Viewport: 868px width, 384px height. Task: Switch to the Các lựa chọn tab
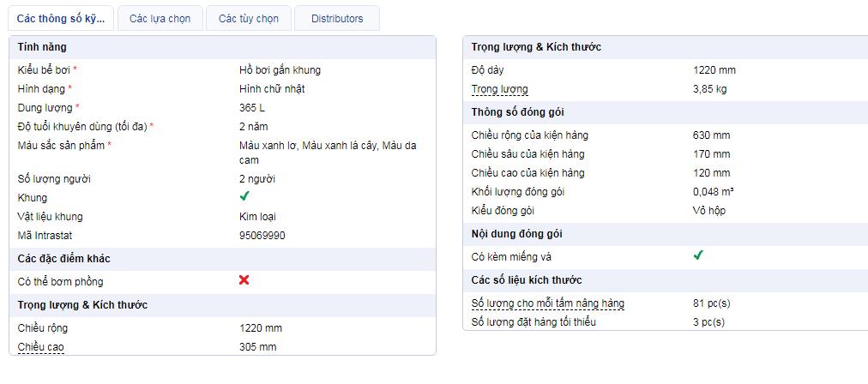click(160, 18)
